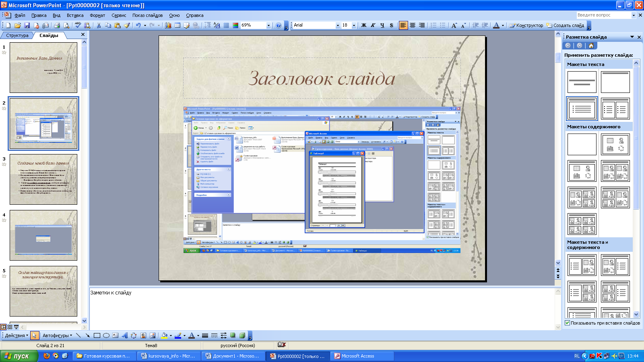
Task: Insert a chart using the chart icon
Action: (x=168, y=25)
